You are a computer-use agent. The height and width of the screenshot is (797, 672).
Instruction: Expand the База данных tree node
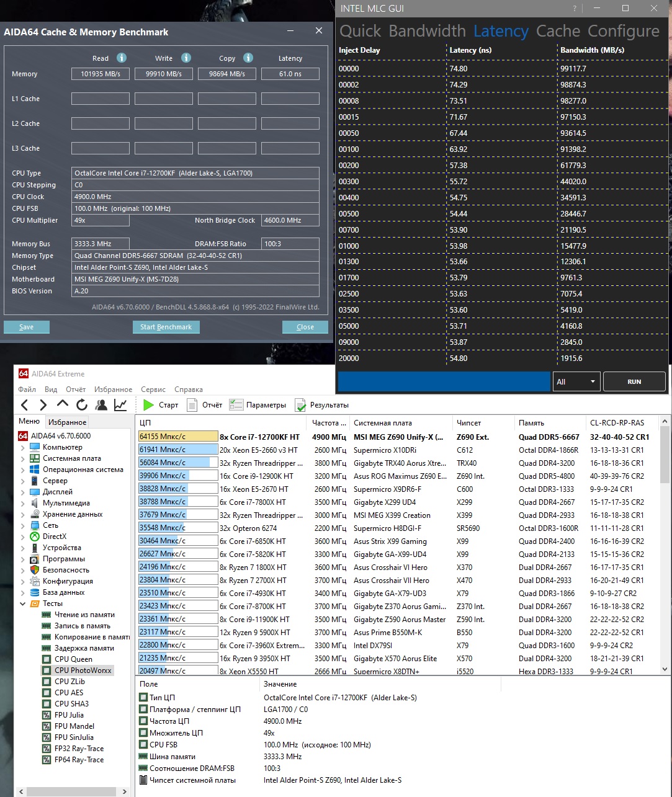pyautogui.click(x=23, y=592)
